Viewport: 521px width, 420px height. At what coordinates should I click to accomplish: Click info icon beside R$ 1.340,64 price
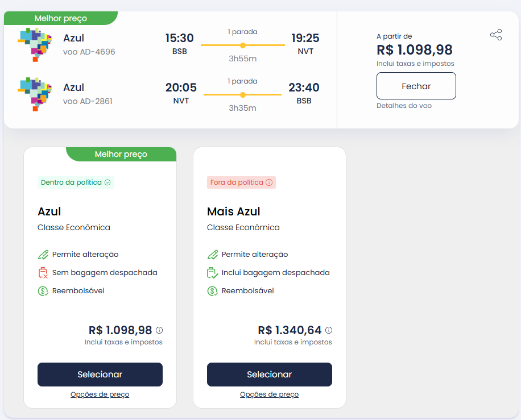[329, 330]
